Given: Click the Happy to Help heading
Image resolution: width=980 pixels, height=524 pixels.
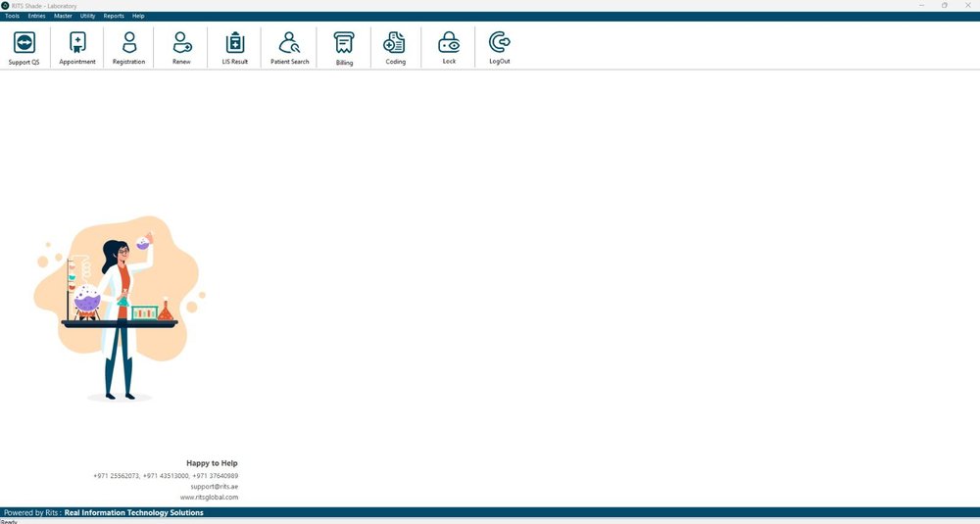Looking at the screenshot, I should (212, 463).
